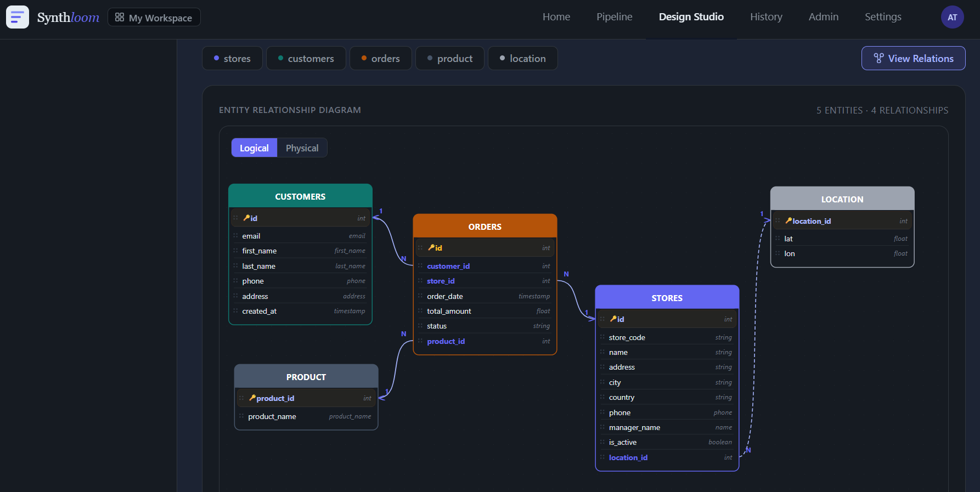Image resolution: width=980 pixels, height=492 pixels.
Task: Select the lat field in LOCATION
Action: [842, 239]
